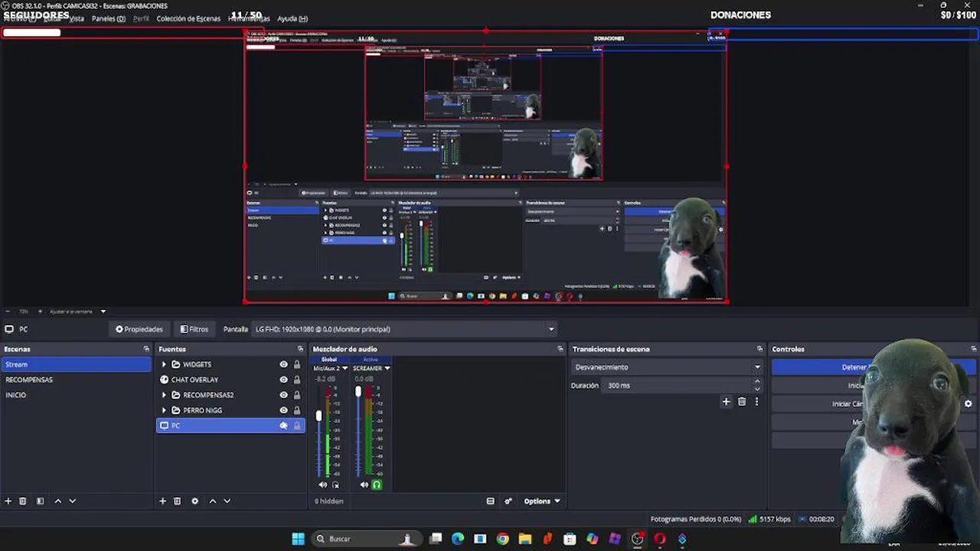Mute the Mic/Aux 2 speaker icon
This screenshot has height=551, width=980.
(x=322, y=484)
